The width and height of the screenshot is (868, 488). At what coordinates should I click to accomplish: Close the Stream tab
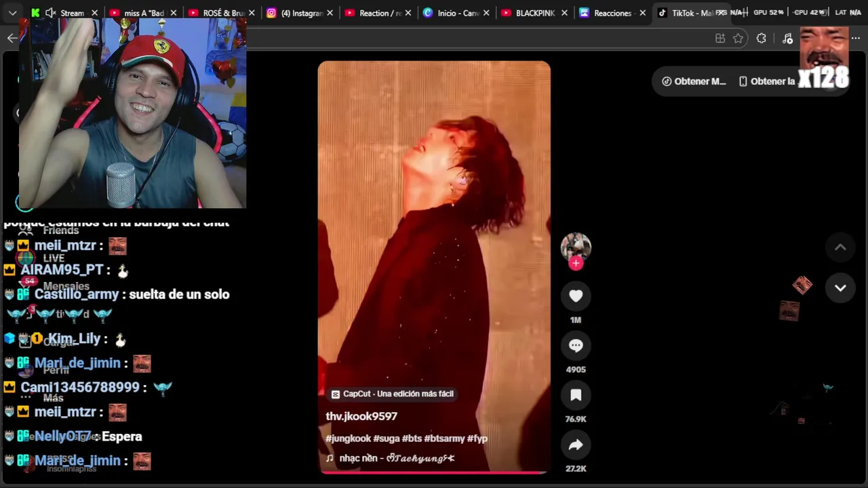pos(94,13)
